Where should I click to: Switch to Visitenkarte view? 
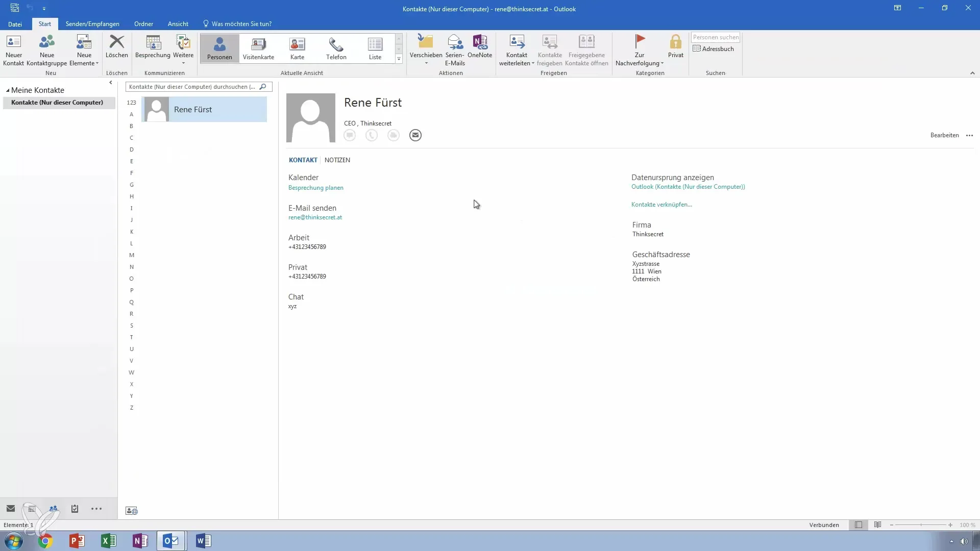pyautogui.click(x=258, y=48)
